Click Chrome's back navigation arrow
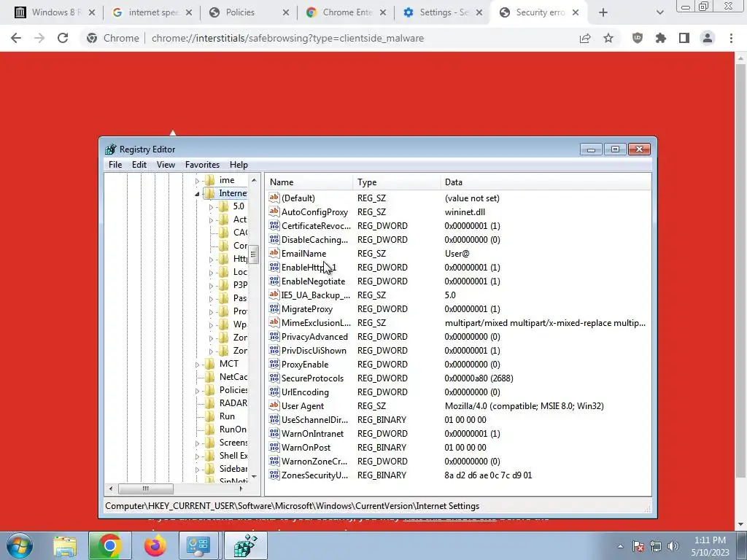Screen dimensions: 747x560 [16, 38]
